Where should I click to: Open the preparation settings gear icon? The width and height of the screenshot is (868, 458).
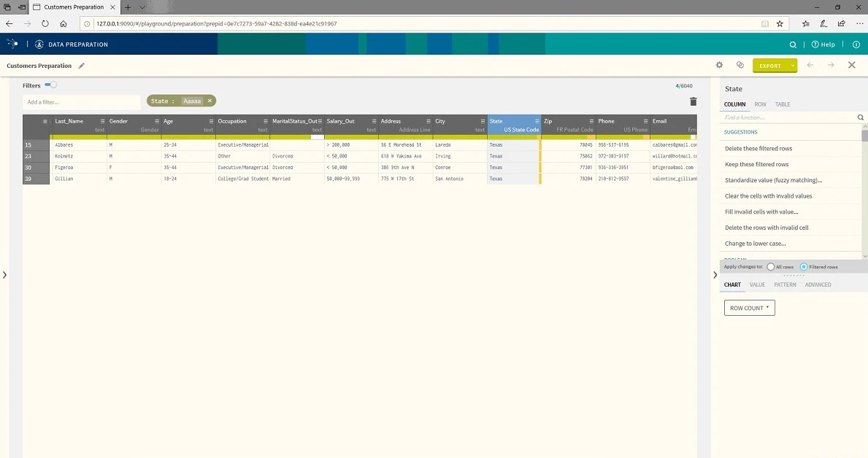(x=719, y=65)
